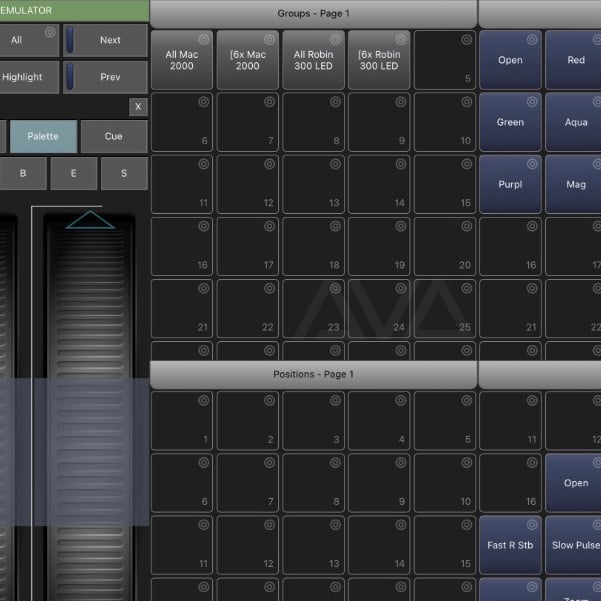
Task: Click the circle icon in Groups cell 13
Action: [335, 164]
